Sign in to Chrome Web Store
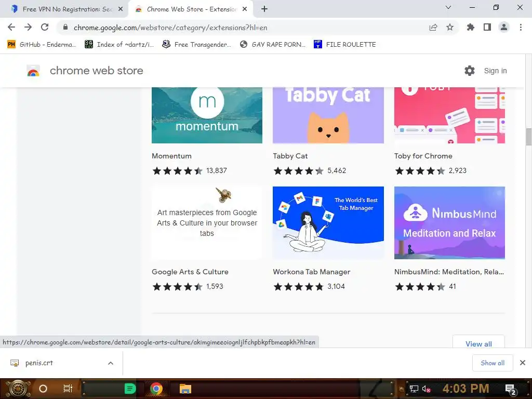Viewport: 532px width, 399px height. (x=495, y=71)
